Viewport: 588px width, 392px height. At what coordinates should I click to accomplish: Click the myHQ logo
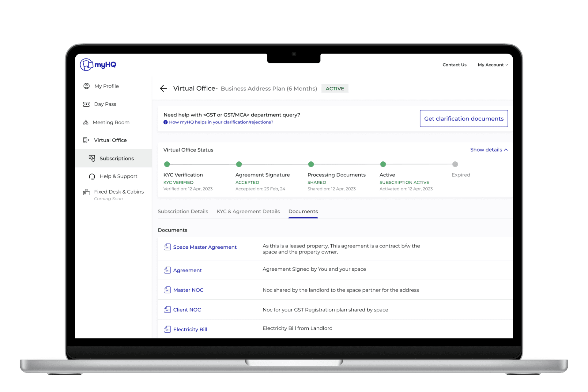tap(98, 65)
